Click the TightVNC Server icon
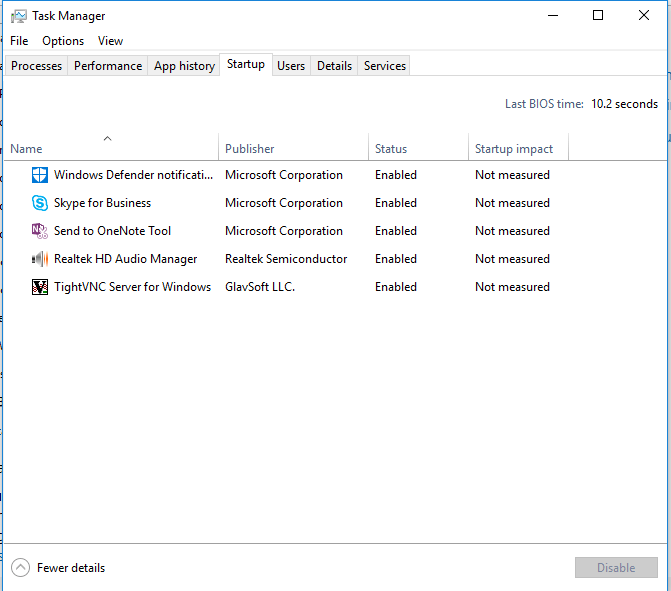The image size is (671, 591). [x=40, y=287]
